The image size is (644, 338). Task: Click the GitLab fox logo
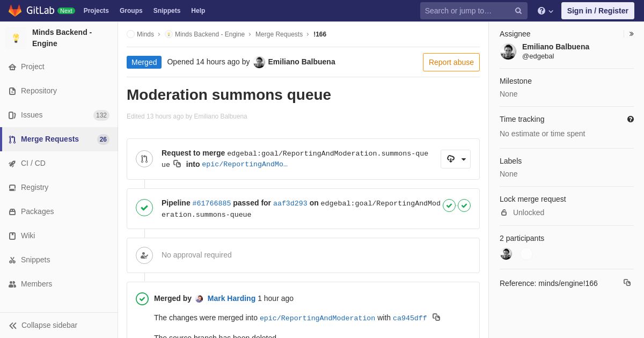15,11
